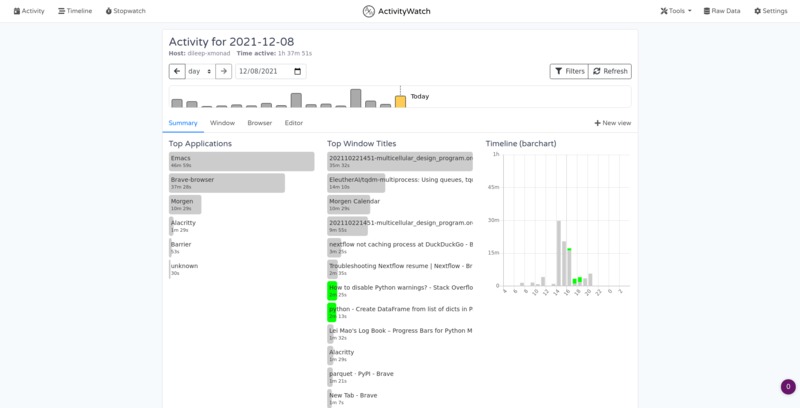
Task: Click the Stopwatch icon in navbar
Action: click(x=109, y=11)
